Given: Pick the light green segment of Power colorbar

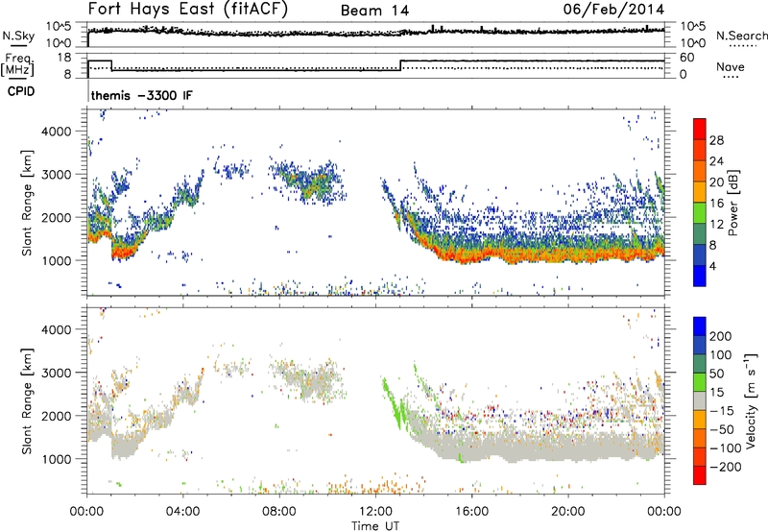Looking at the screenshot, I should (x=700, y=213).
